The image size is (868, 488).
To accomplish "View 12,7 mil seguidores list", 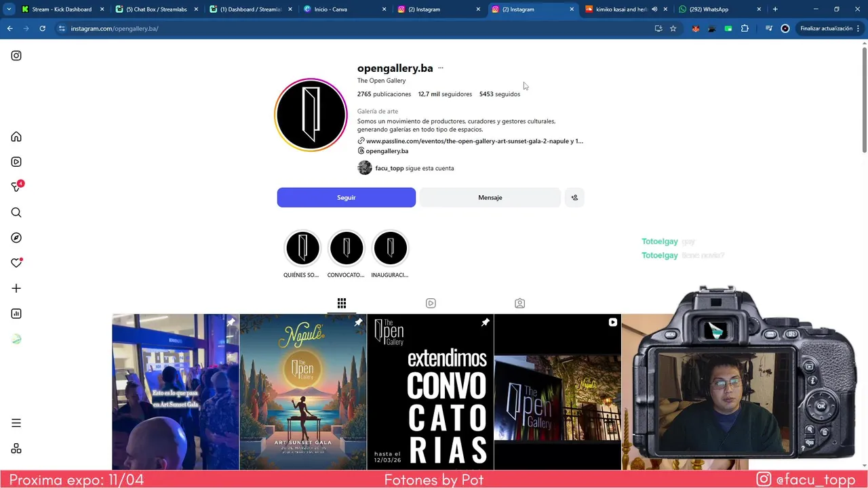I will pyautogui.click(x=445, y=94).
